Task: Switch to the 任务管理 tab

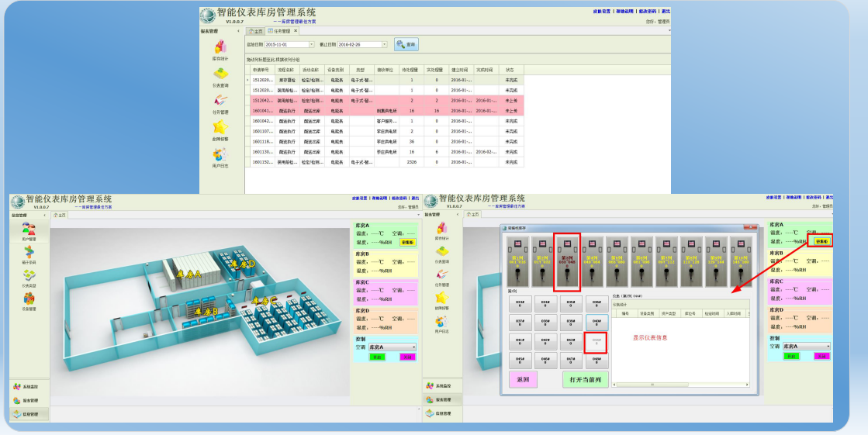Action: [281, 31]
